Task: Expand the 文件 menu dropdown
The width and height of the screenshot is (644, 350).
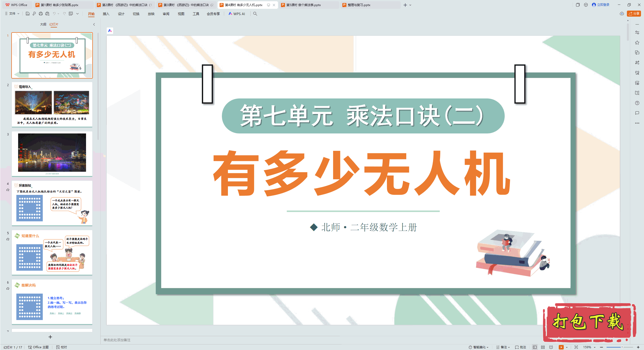Action: [x=12, y=14]
